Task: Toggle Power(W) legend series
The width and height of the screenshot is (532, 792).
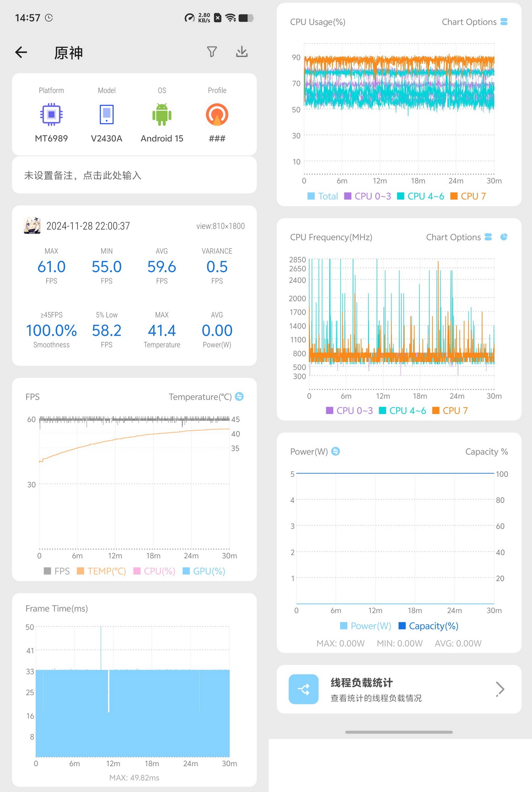Action: pos(366,626)
